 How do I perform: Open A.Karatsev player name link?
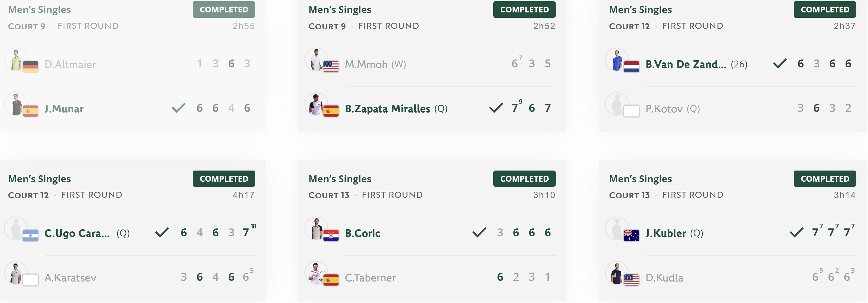[71, 278]
